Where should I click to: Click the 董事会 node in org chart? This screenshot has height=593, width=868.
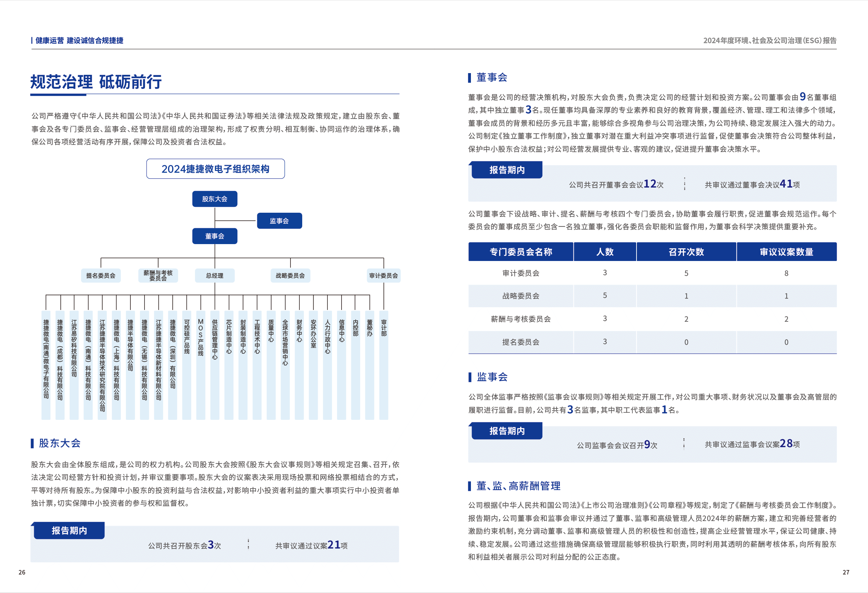[214, 236]
